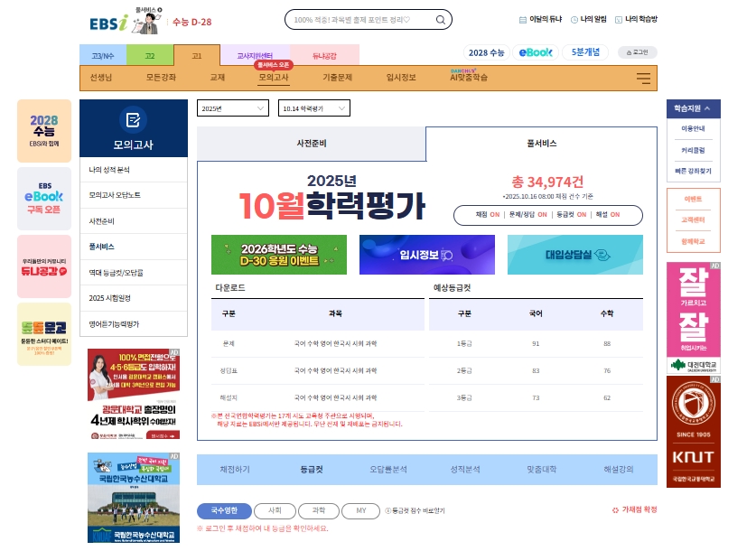756x551 pixels.
Task: Open 나의 학습방
Action: (x=636, y=19)
